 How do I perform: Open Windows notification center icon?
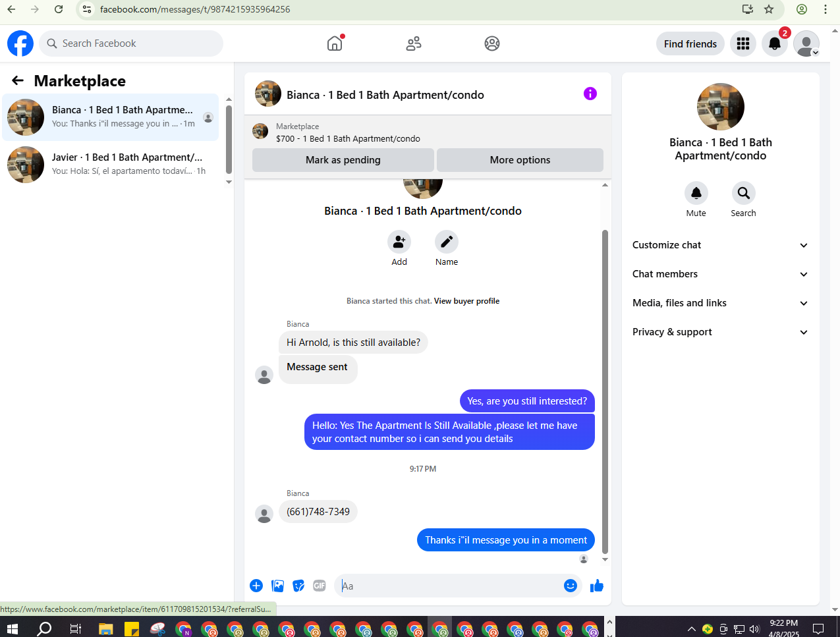[818, 628]
